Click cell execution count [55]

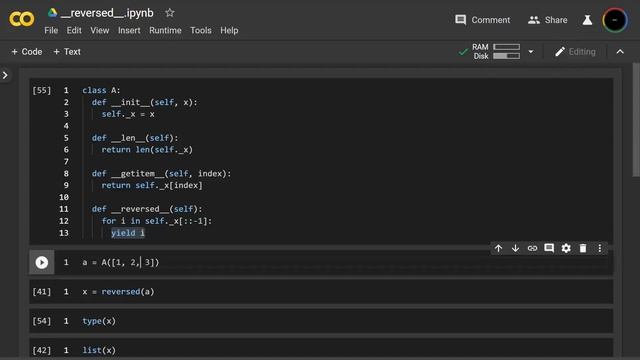42,90
